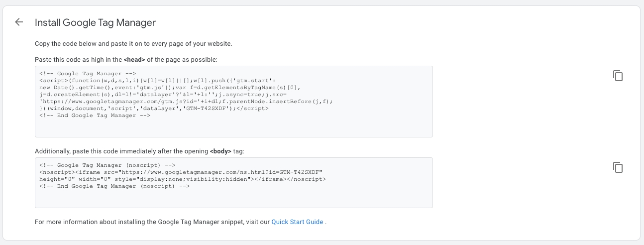Click the height="0" width="0" style line

click(x=183, y=179)
